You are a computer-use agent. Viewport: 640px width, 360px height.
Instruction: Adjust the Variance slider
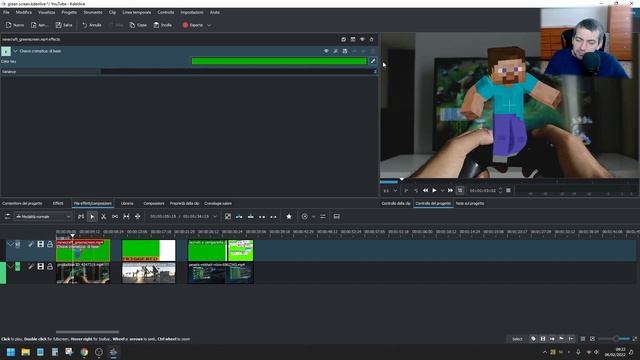pyautogui.click(x=189, y=71)
